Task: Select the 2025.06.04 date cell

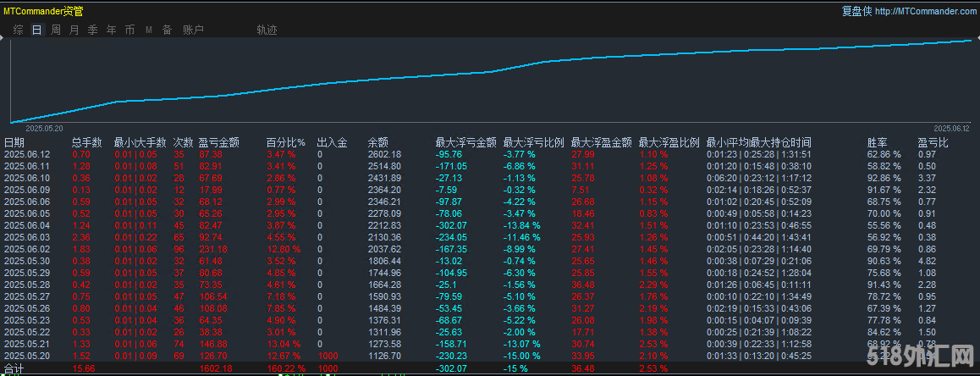Action: tap(25, 224)
